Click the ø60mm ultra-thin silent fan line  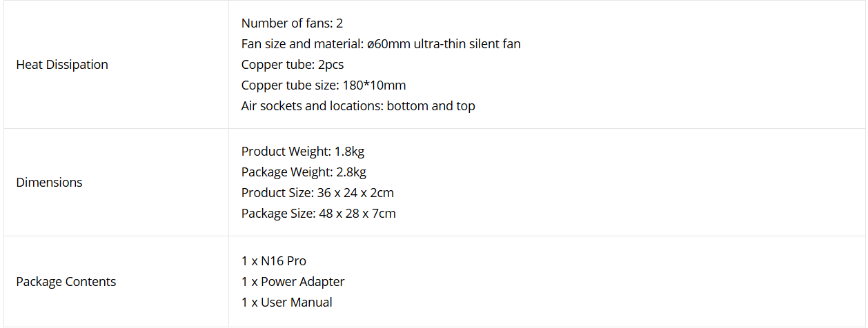coord(381,44)
